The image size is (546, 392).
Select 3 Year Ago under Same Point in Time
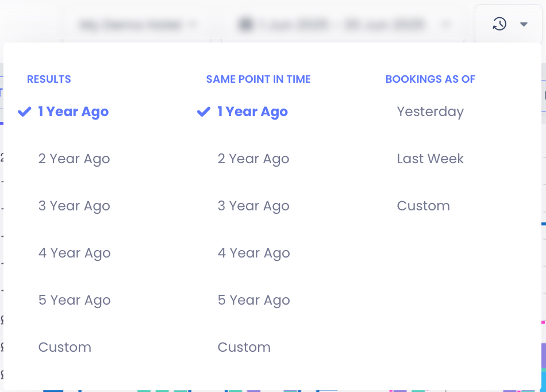pos(253,206)
